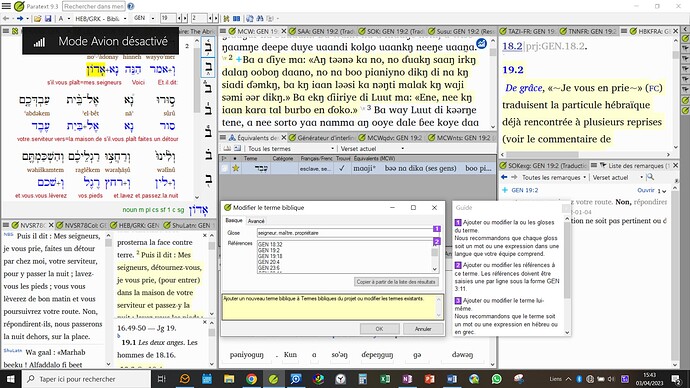This screenshot has width=690, height=388.
Task: Click the GEN 19:2 remark link
Action: coord(525,190)
